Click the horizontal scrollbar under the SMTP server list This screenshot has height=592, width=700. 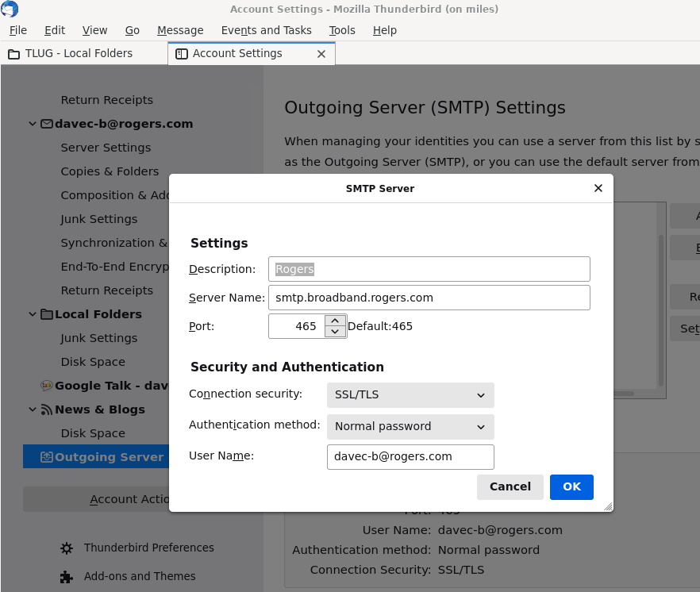point(624,394)
